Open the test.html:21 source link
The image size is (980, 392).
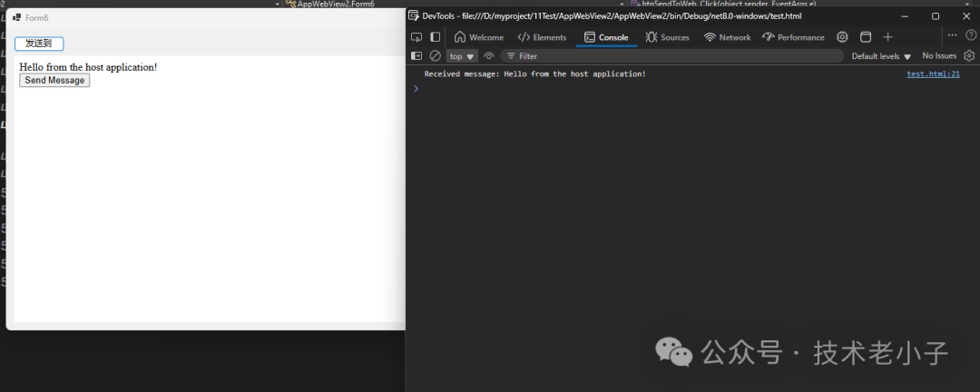click(933, 74)
